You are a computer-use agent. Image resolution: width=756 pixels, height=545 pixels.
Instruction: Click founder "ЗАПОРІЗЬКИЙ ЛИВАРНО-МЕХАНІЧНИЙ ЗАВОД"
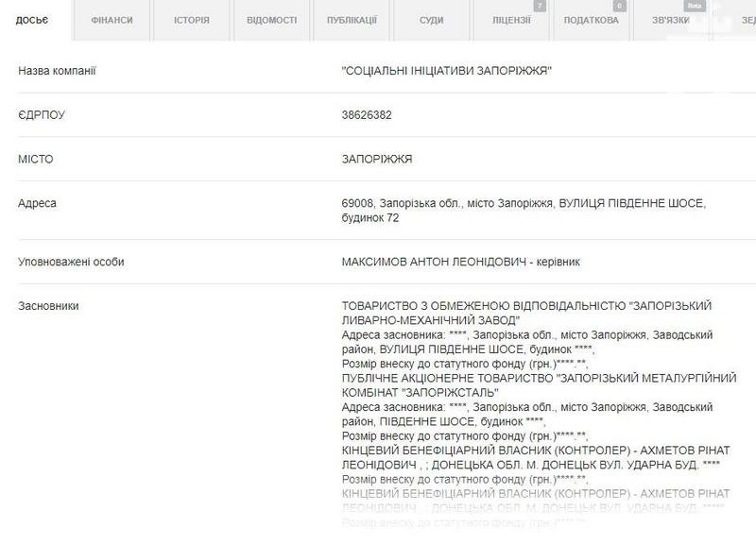526,313
